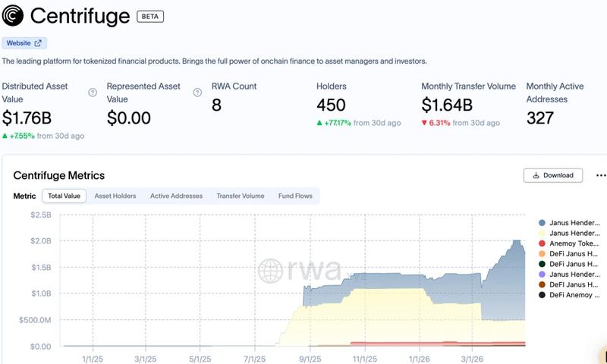
Task: Toggle the dark green DeFi Janus legend entry
Action: coord(569,264)
